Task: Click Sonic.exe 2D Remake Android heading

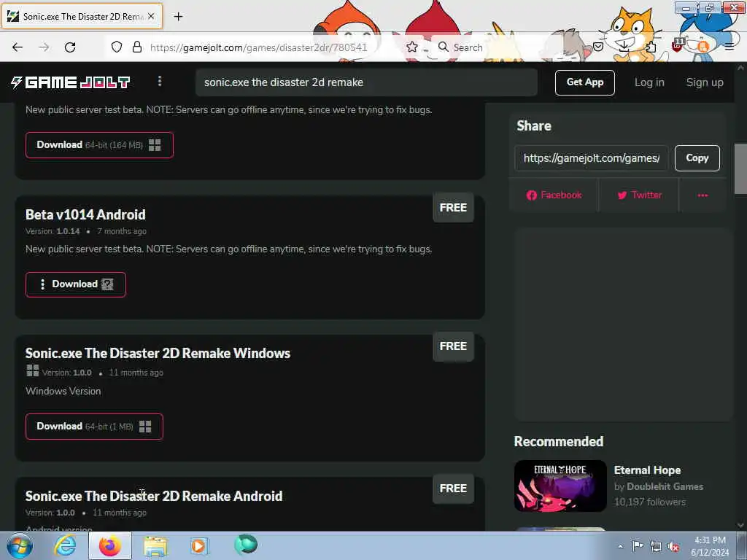Action: [154, 496]
